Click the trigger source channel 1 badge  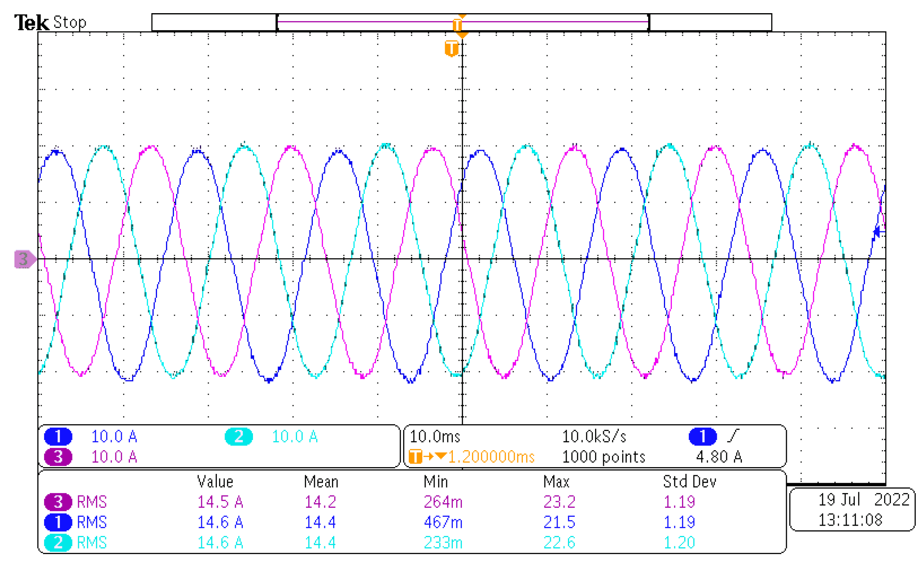point(702,436)
